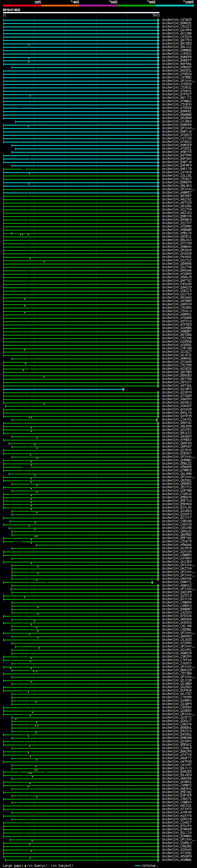Click the green ~80% identity legend segment
197x868 pixels.
pyautogui.click(x=137, y=6)
